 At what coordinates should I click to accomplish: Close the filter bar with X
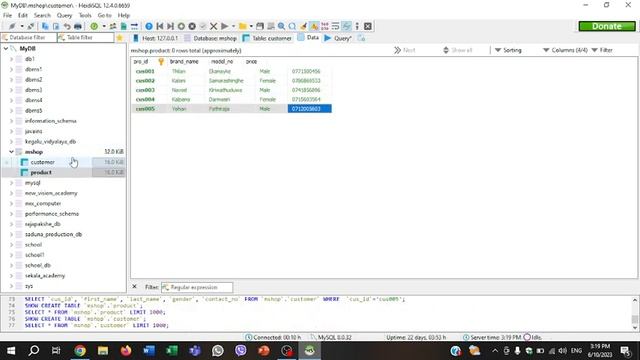[x=134, y=287]
